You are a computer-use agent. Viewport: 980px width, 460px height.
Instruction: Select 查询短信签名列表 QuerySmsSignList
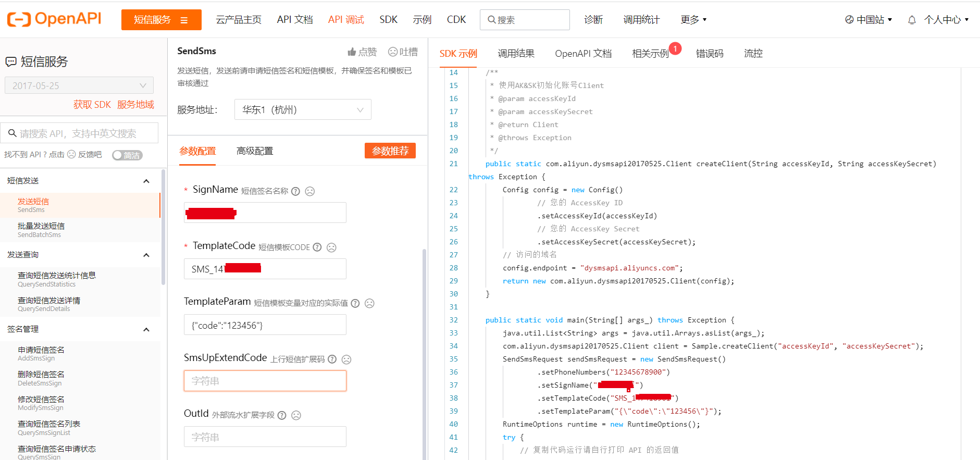pos(80,428)
